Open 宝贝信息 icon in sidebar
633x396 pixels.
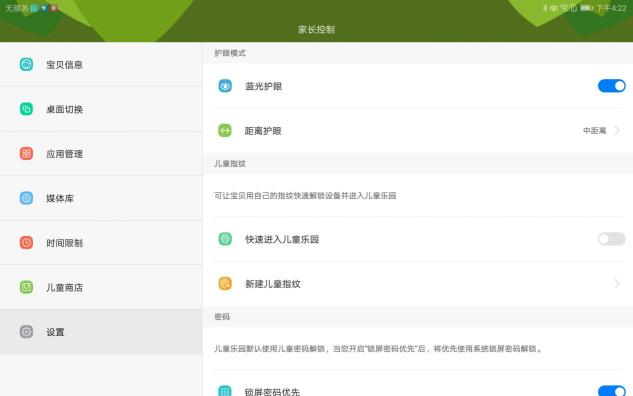(x=26, y=64)
